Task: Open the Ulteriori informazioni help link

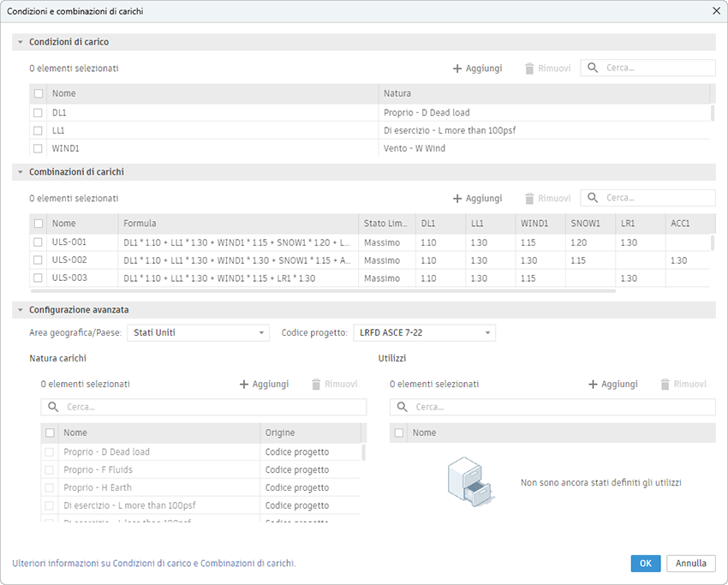Action: point(154,564)
